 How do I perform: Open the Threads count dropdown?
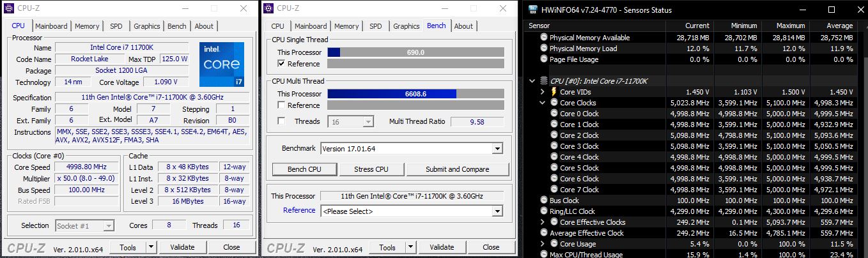(x=368, y=121)
